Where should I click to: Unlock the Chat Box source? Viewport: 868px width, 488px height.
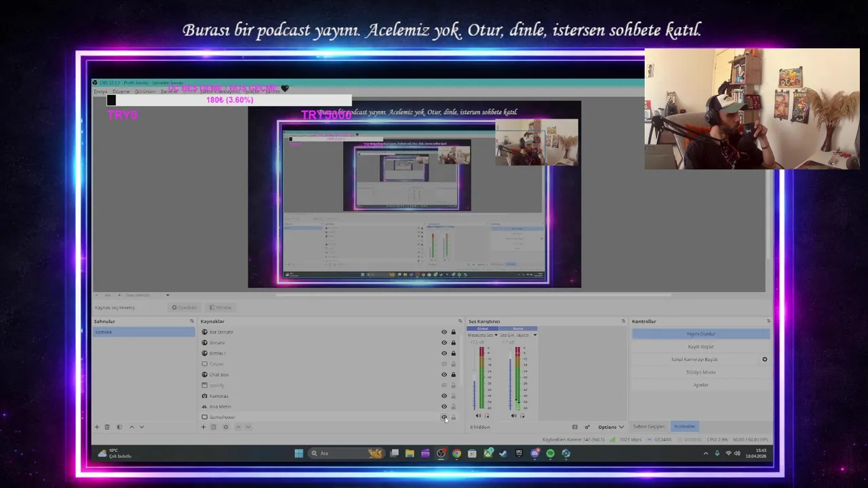(x=454, y=375)
